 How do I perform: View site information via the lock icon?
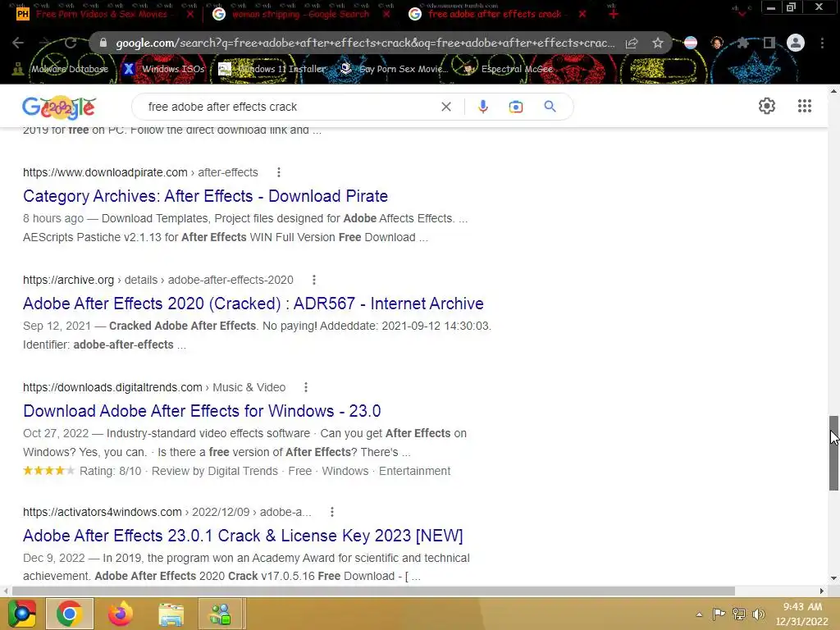(103, 43)
